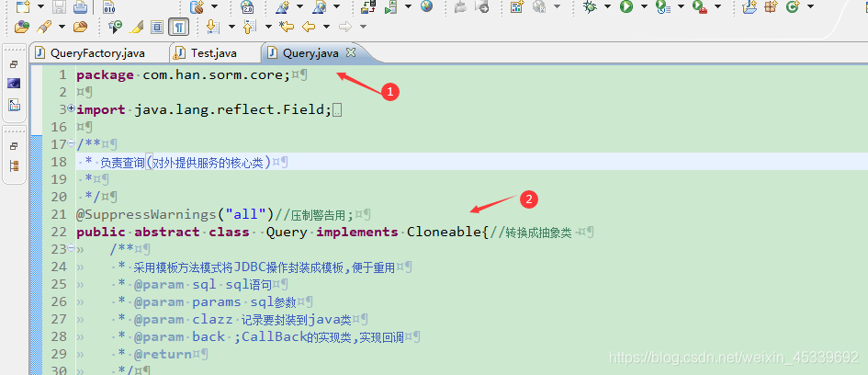This screenshot has width=868, height=375.
Task: Click the New Java Class icon
Action: (x=793, y=6)
